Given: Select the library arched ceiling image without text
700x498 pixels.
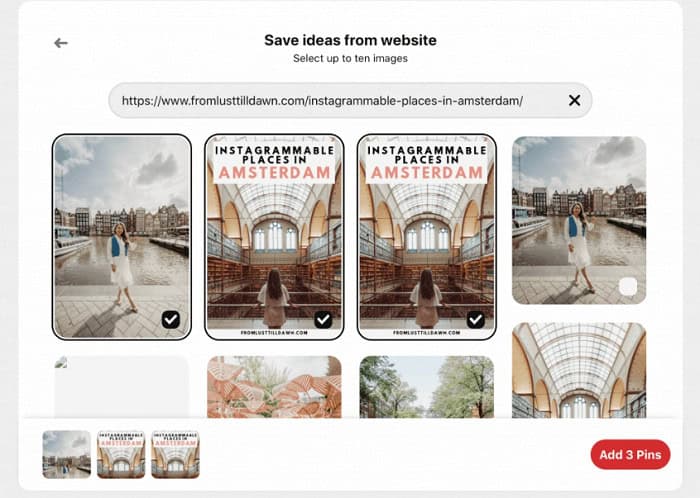Looking at the screenshot, I should coord(579,370).
